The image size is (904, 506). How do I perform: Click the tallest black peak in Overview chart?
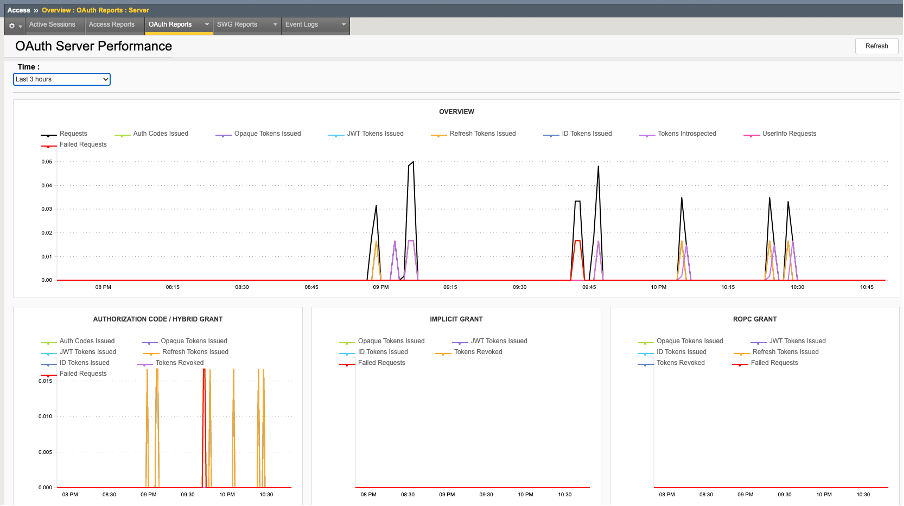tap(412, 161)
